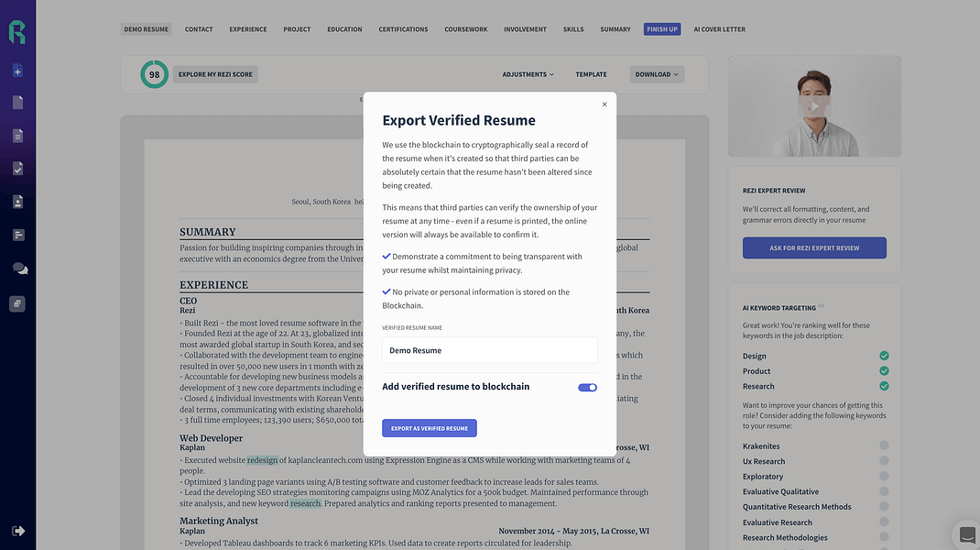980x550 pixels.
Task: Go to the Project tab
Action: point(297,29)
